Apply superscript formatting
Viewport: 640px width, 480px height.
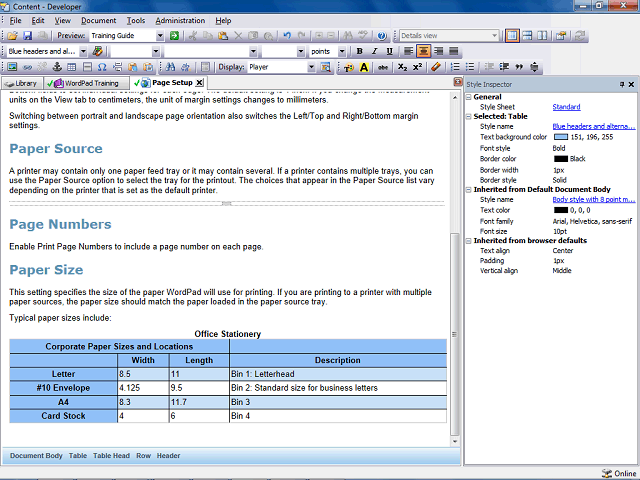tap(417, 67)
